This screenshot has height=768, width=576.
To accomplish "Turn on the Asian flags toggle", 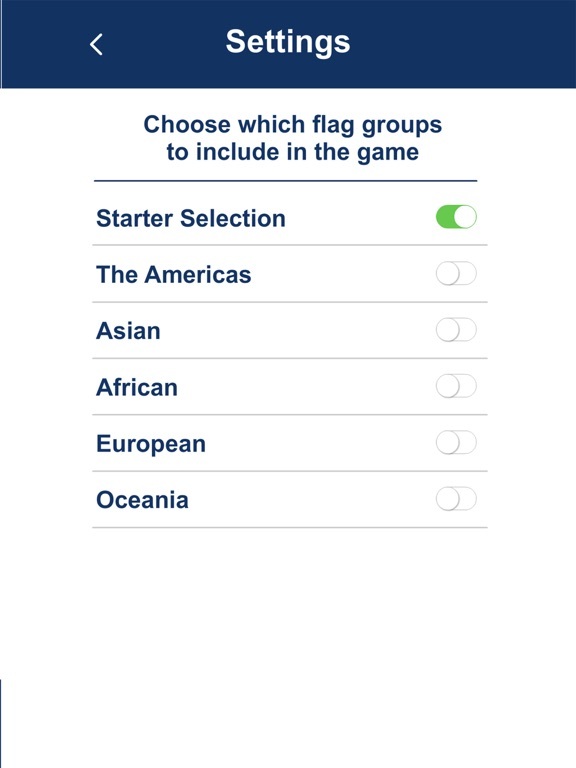I will [456, 330].
